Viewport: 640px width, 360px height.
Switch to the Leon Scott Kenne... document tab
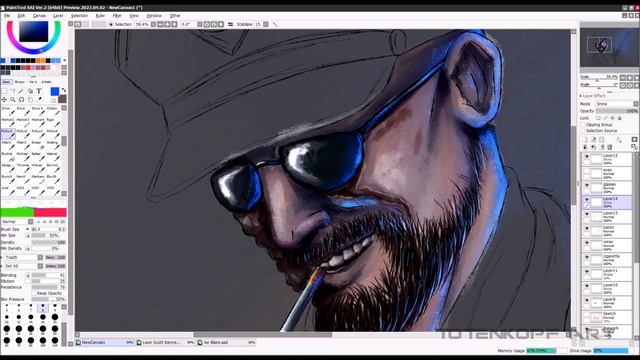(165, 342)
